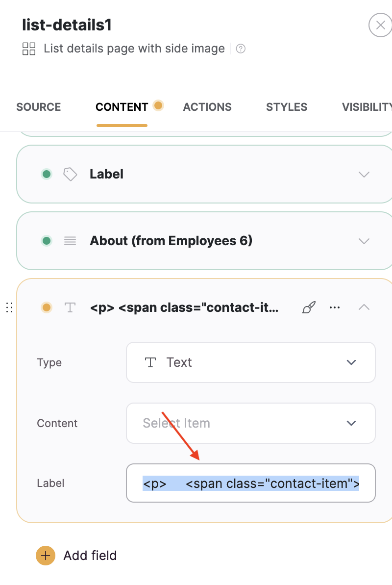Click the grid layout icon under title
The height and width of the screenshot is (585, 392).
pos(29,49)
